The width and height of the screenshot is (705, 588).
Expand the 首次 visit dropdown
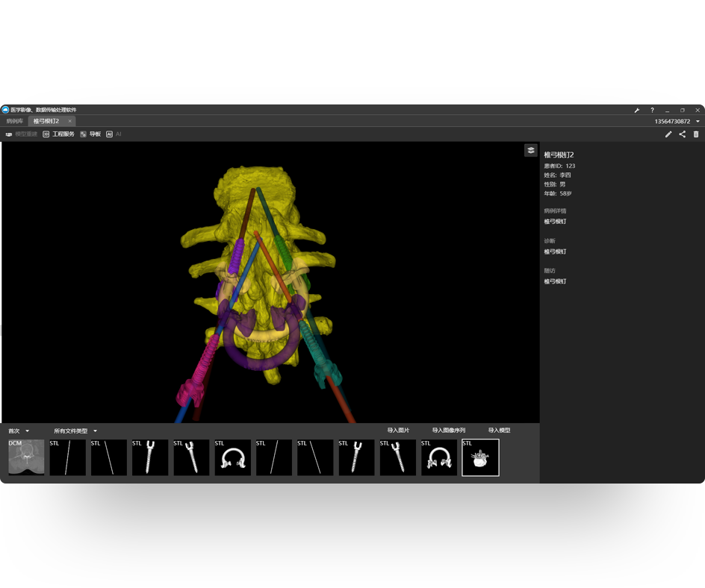(19, 431)
